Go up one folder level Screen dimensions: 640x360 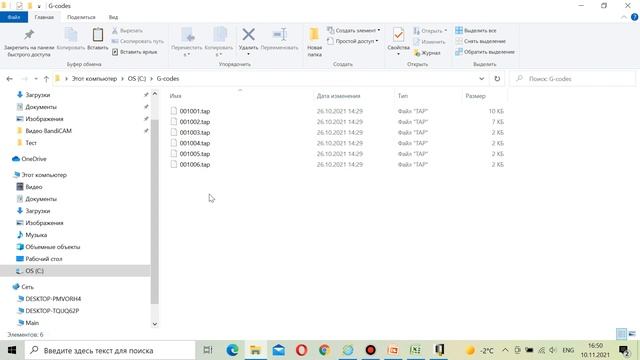coord(46,79)
